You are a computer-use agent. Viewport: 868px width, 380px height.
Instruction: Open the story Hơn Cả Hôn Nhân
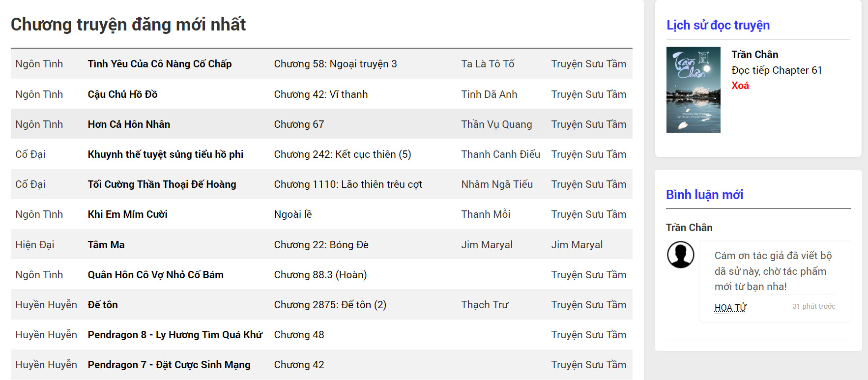pos(129,124)
